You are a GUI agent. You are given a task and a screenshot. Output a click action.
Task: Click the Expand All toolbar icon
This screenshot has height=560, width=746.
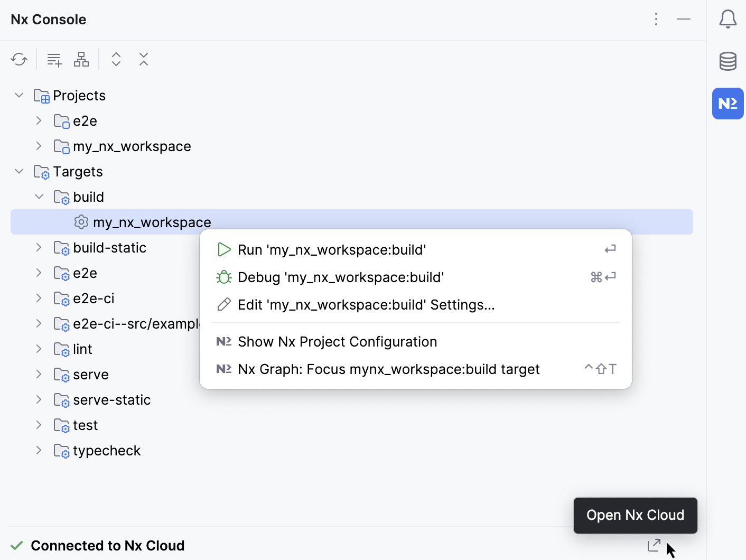coord(116,59)
